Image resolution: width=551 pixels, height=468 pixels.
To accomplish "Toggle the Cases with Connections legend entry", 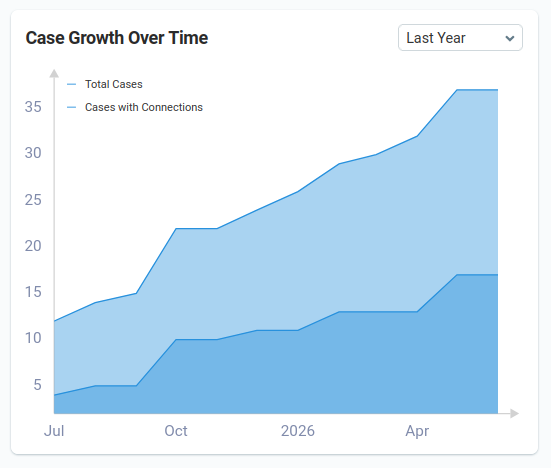I will tap(135, 107).
